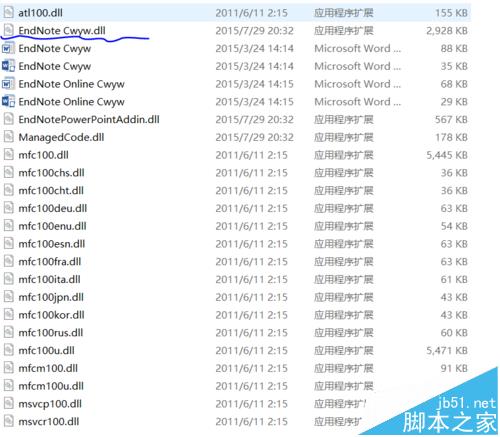Click the ManagedCode.dll file icon
Screen dimensions: 500x437
point(8,137)
